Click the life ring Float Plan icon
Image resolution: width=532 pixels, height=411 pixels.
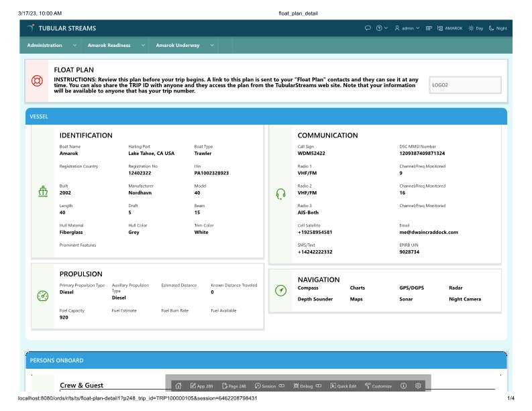click(37, 80)
